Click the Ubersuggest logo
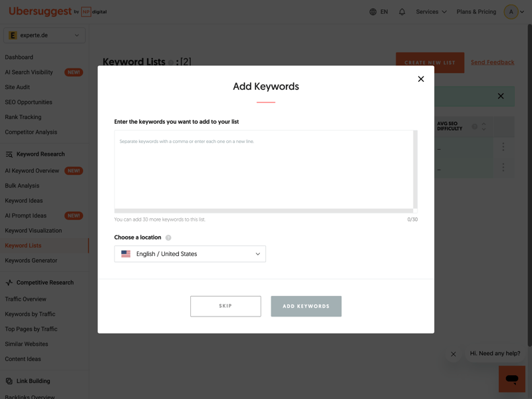The height and width of the screenshot is (399, 532). click(40, 11)
